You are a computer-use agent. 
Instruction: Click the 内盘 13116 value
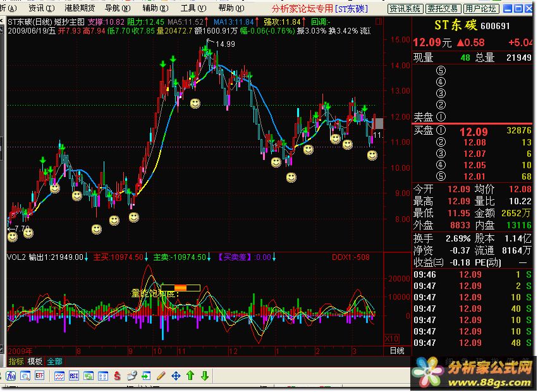click(519, 225)
